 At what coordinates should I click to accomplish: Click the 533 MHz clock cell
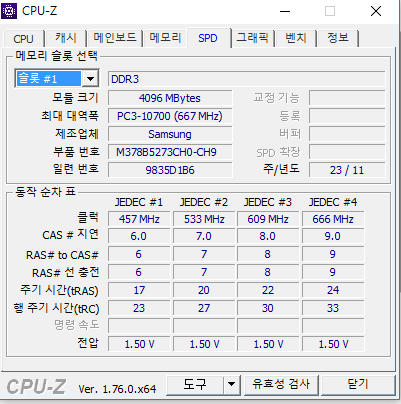click(x=204, y=219)
